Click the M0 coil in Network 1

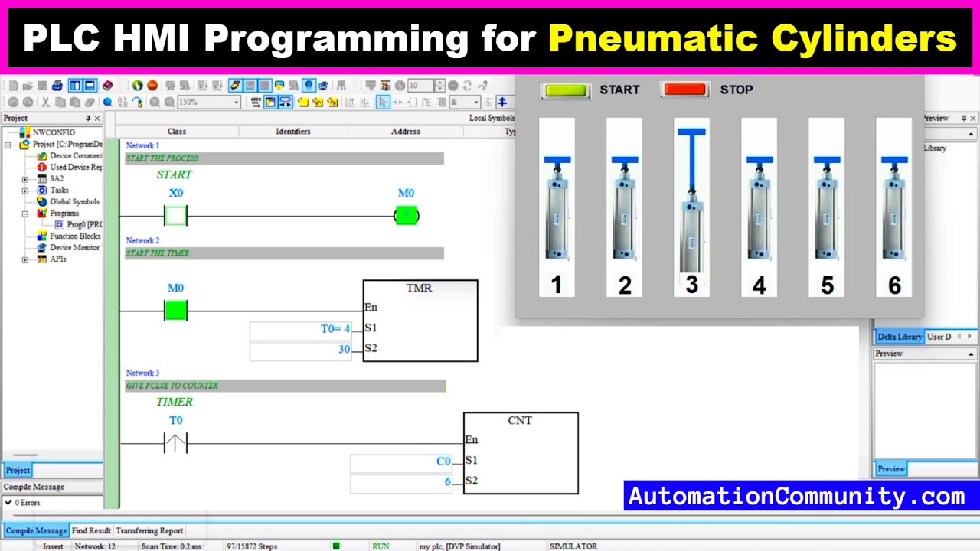click(407, 216)
